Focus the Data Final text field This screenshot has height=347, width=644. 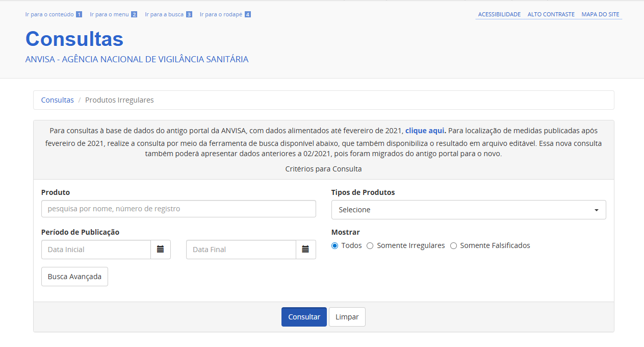coord(240,250)
